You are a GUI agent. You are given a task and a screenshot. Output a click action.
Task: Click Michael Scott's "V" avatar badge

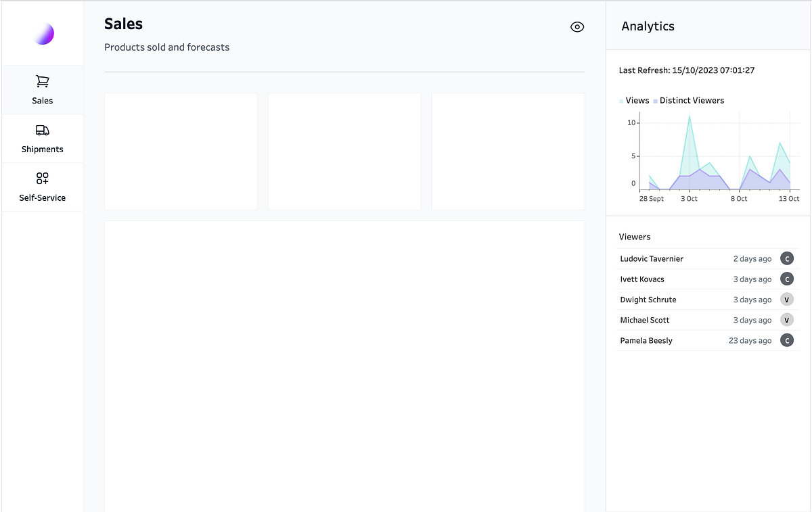(x=787, y=319)
